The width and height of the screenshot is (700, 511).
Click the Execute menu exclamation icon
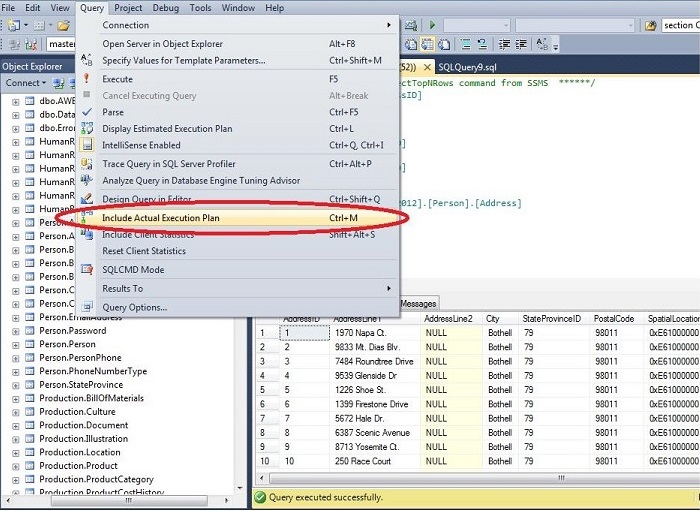[x=87, y=79]
